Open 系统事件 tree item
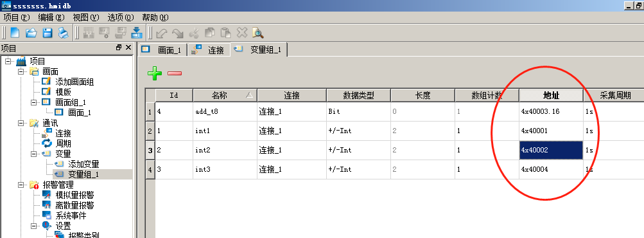644x238 pixels. (71, 215)
